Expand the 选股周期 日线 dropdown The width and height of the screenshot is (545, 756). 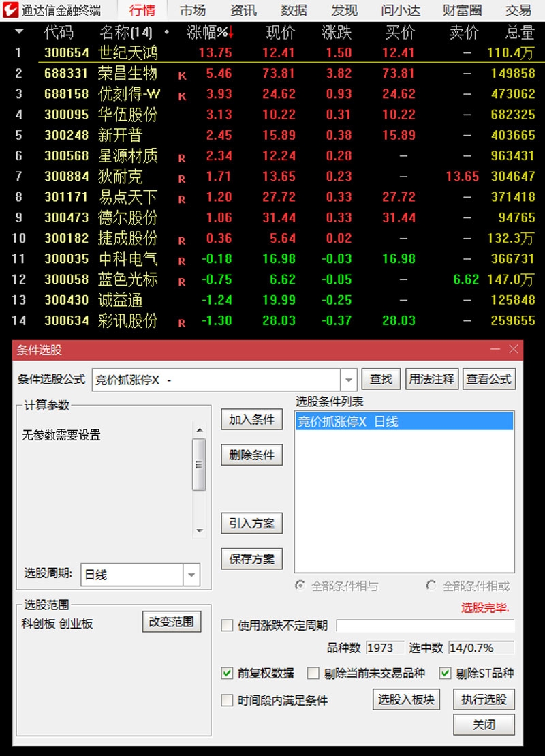point(191,575)
